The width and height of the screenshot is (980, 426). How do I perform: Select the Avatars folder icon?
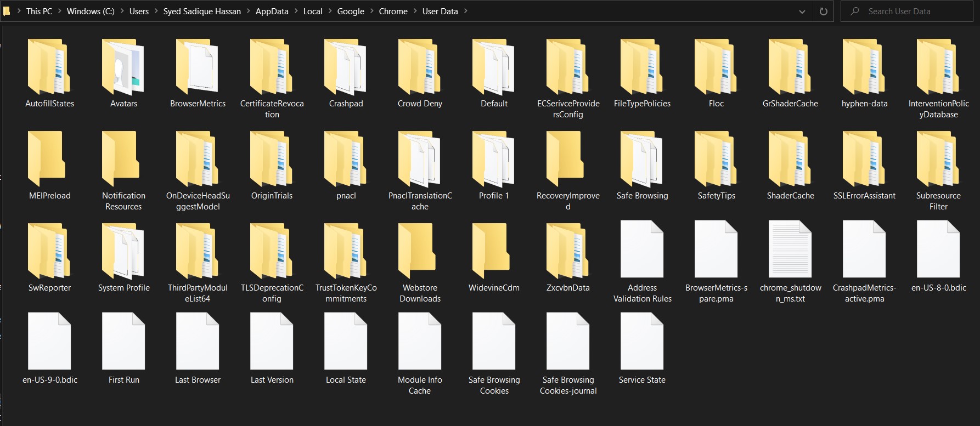(123, 68)
